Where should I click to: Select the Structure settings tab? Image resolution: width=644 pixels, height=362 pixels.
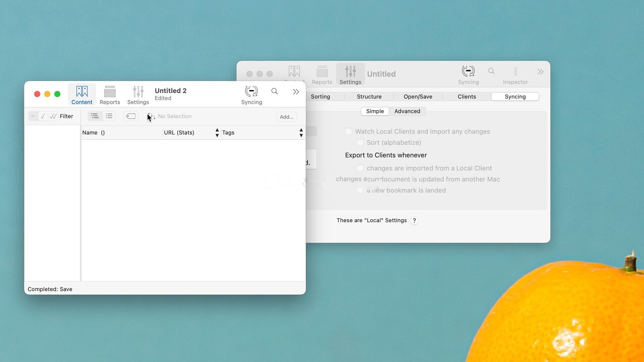pyautogui.click(x=369, y=97)
